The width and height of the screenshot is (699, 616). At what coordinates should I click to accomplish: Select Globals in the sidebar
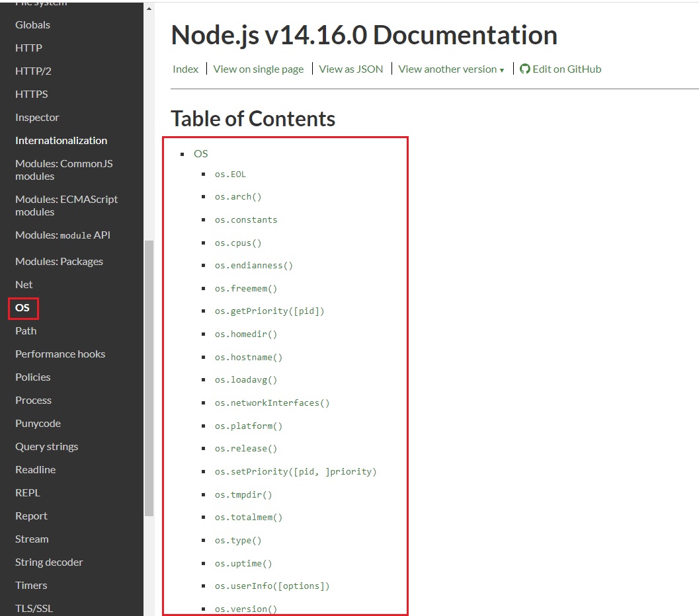pos(32,25)
